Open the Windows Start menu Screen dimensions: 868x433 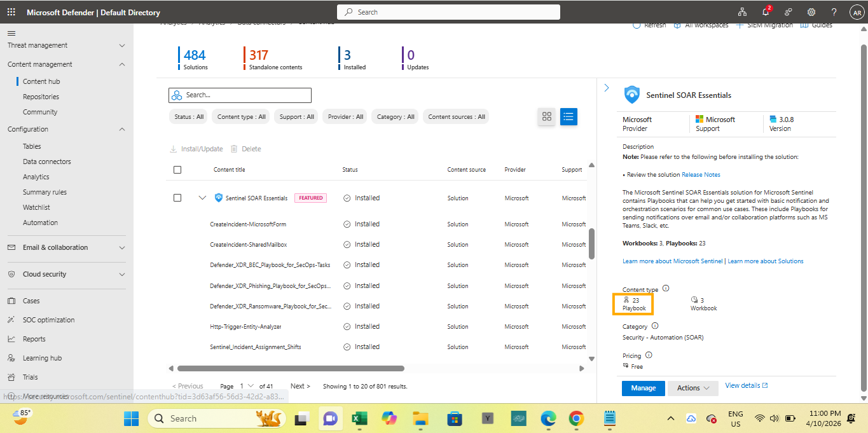pyautogui.click(x=131, y=418)
